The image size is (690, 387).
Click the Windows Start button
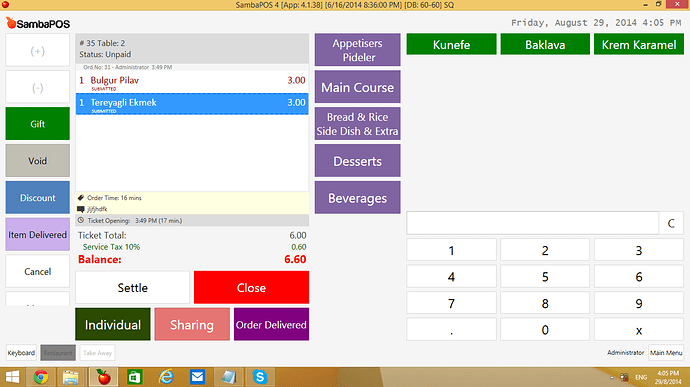tap(12, 377)
